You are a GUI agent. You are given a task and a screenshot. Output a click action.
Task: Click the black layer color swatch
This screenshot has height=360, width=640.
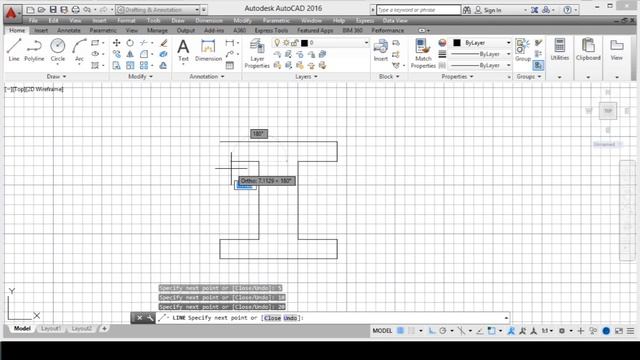(304, 42)
